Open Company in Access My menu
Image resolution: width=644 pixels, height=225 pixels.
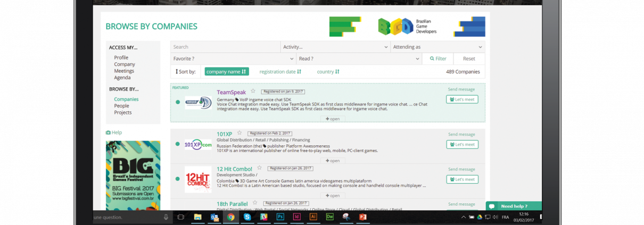[x=125, y=64]
